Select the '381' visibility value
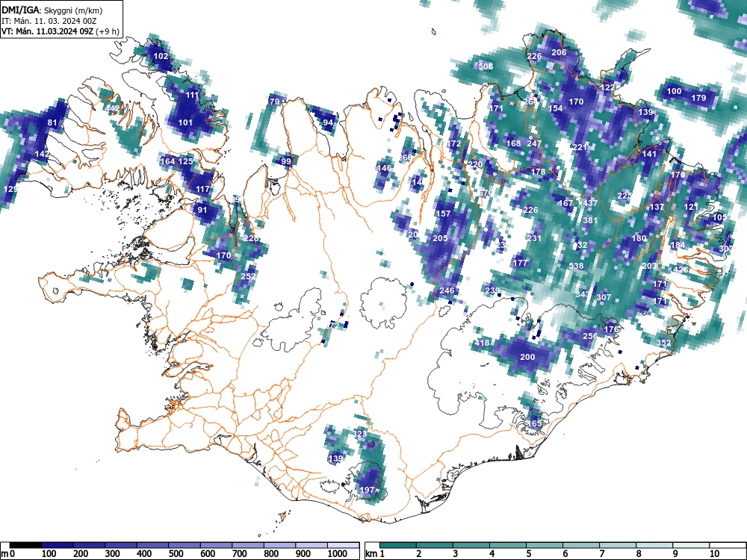747x560 pixels. coord(590,220)
